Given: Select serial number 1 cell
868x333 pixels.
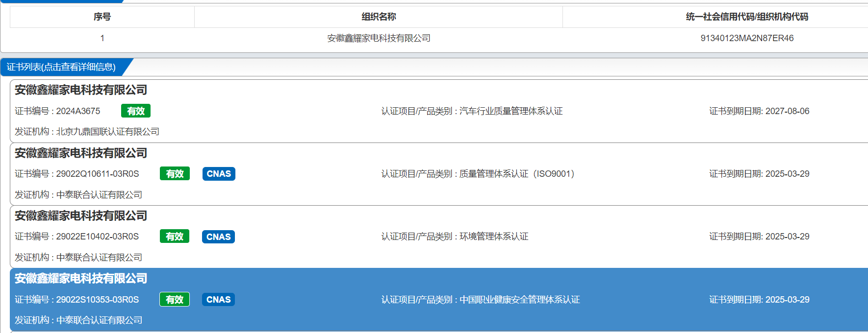Looking at the screenshot, I should coord(102,38).
